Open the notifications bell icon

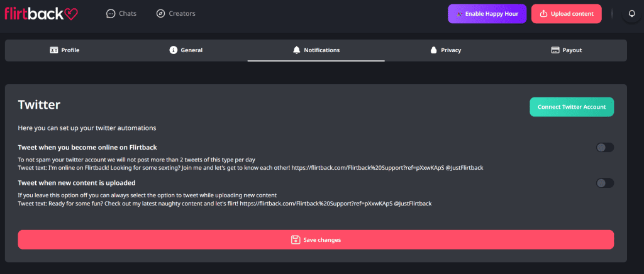tap(631, 14)
